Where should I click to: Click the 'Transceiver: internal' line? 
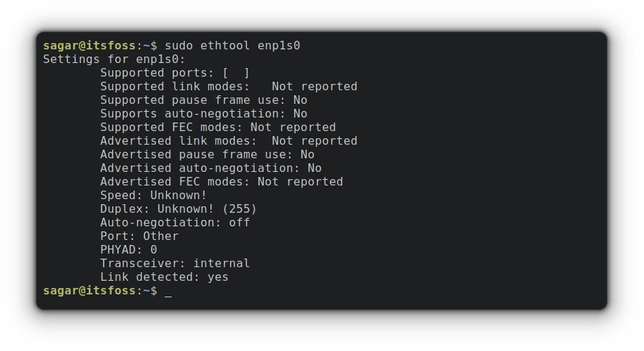175,264
